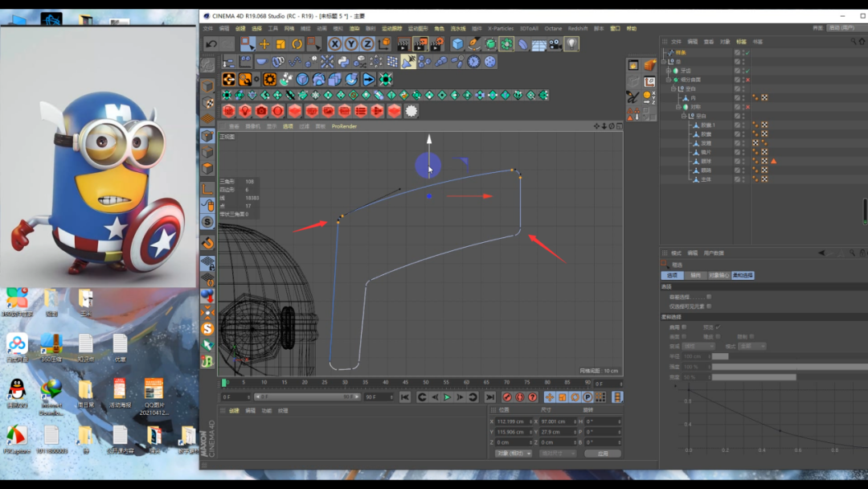
Task: Go to end of timeline
Action: pyautogui.click(x=490, y=397)
